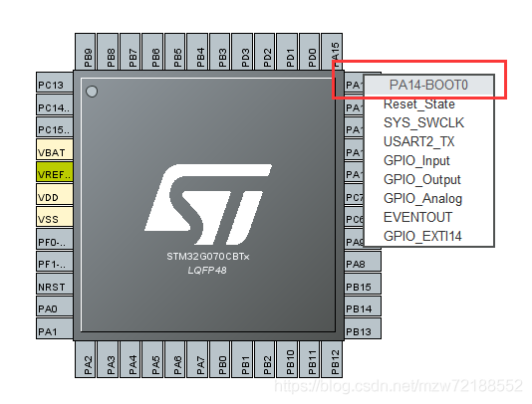Click pin PA0
Viewport: 532px width, 404px height.
[55, 305]
